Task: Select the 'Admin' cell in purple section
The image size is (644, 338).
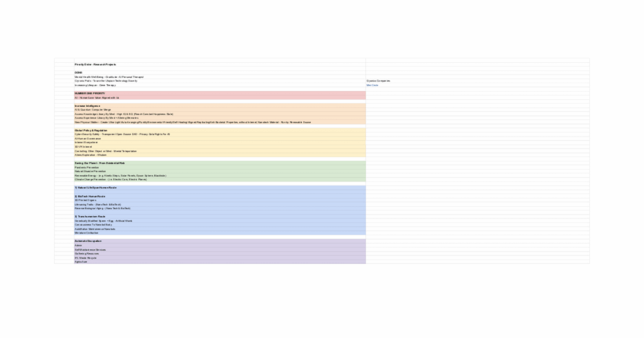Action: tap(219, 245)
